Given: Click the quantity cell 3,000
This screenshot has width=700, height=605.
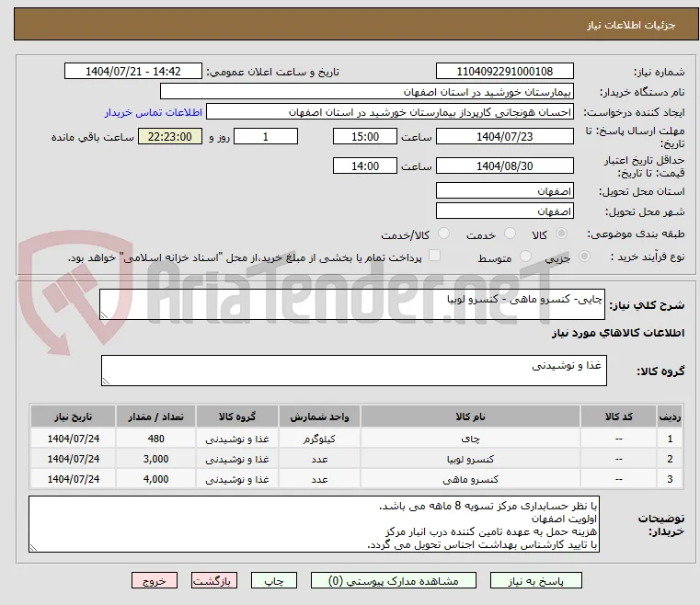Looking at the screenshot, I should coord(155,459).
